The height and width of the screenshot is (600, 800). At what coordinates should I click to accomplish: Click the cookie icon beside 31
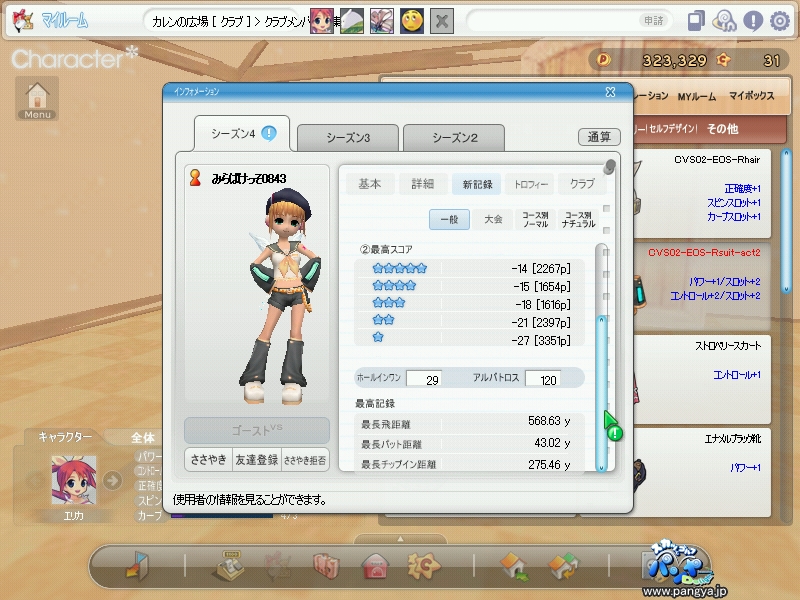(723, 60)
